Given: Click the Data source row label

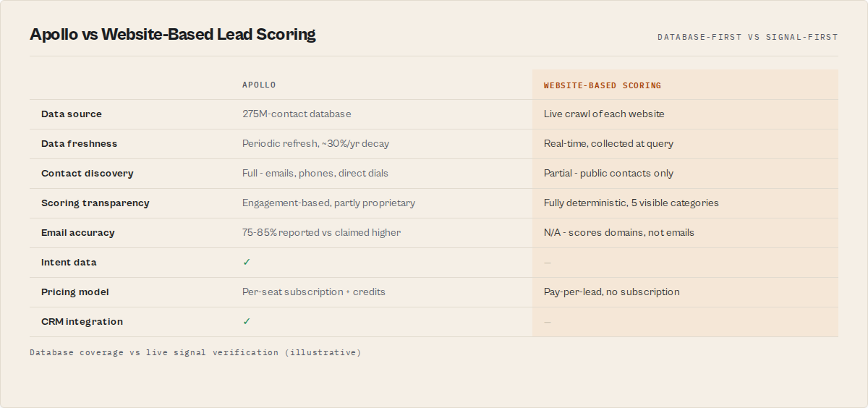Looking at the screenshot, I should pos(72,114).
